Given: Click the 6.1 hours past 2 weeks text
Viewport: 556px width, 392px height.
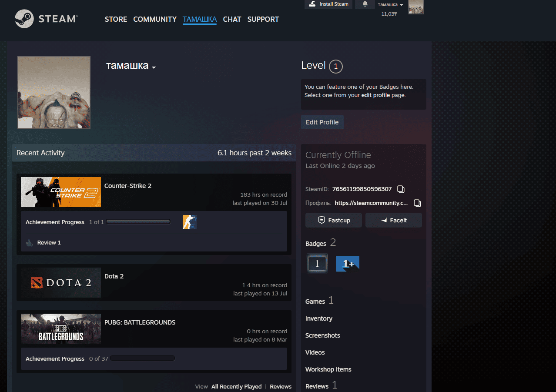Looking at the screenshot, I should pos(255,153).
